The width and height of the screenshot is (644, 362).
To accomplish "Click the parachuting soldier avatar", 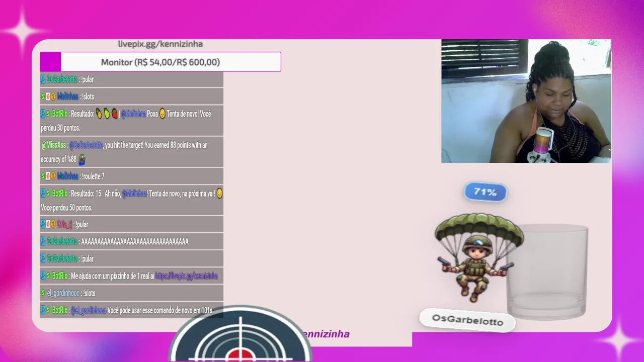I will tap(478, 257).
